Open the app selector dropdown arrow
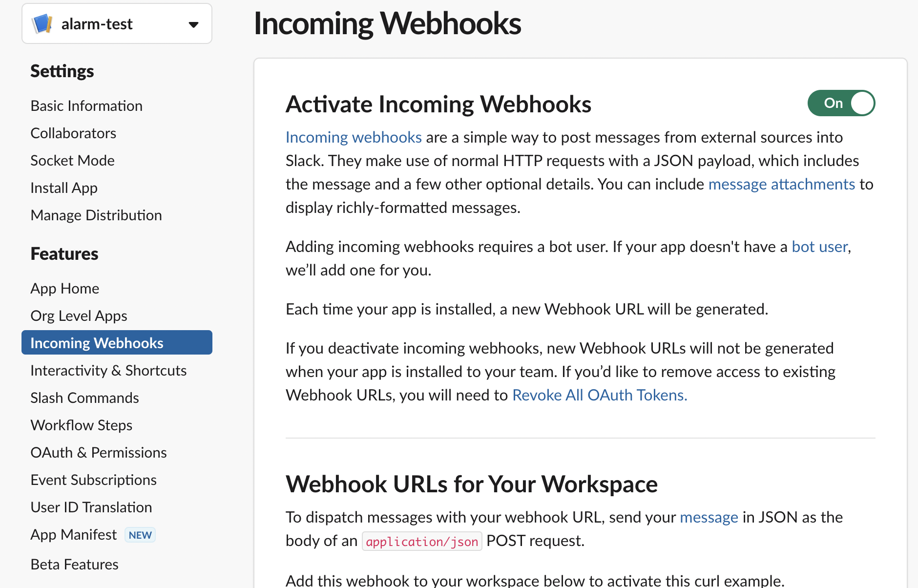Screen dimensions: 918x588 pyautogui.click(x=193, y=24)
